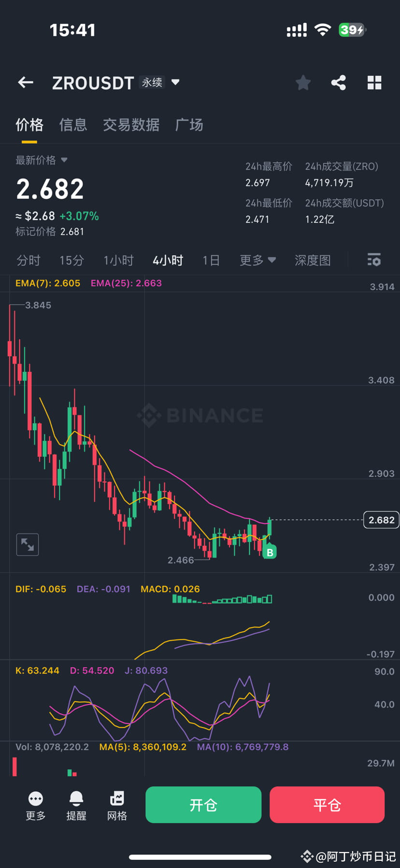
Task: Tap the back arrow to exit ZROUSDT
Action: (25, 82)
